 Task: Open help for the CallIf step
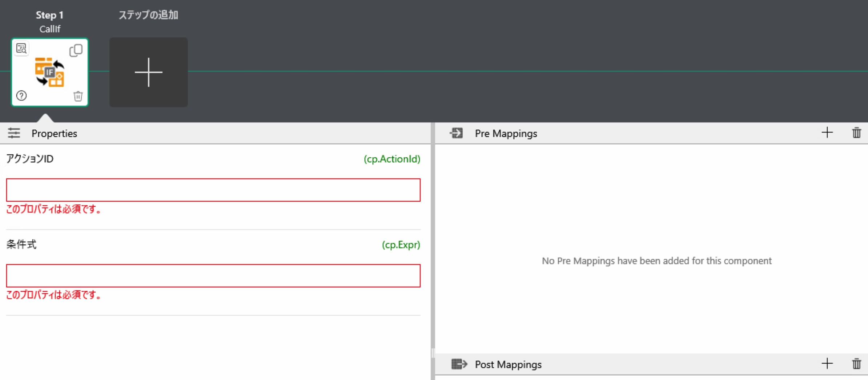(x=21, y=96)
